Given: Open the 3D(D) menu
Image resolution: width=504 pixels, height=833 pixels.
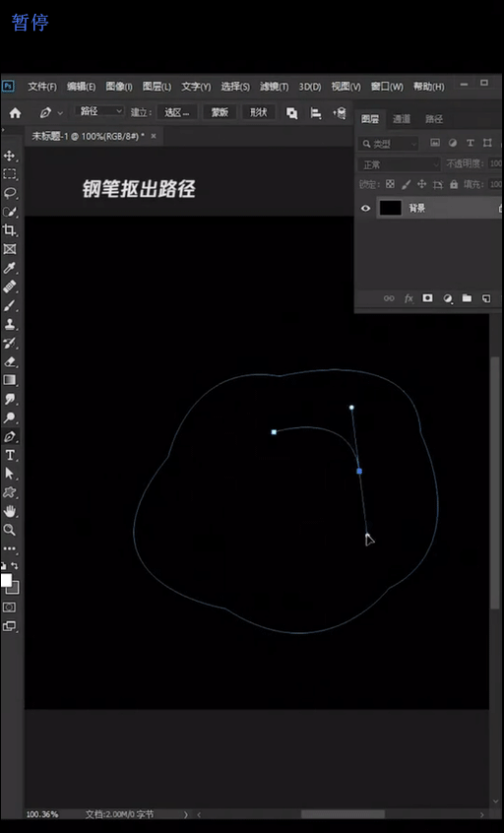Looking at the screenshot, I should (310, 87).
